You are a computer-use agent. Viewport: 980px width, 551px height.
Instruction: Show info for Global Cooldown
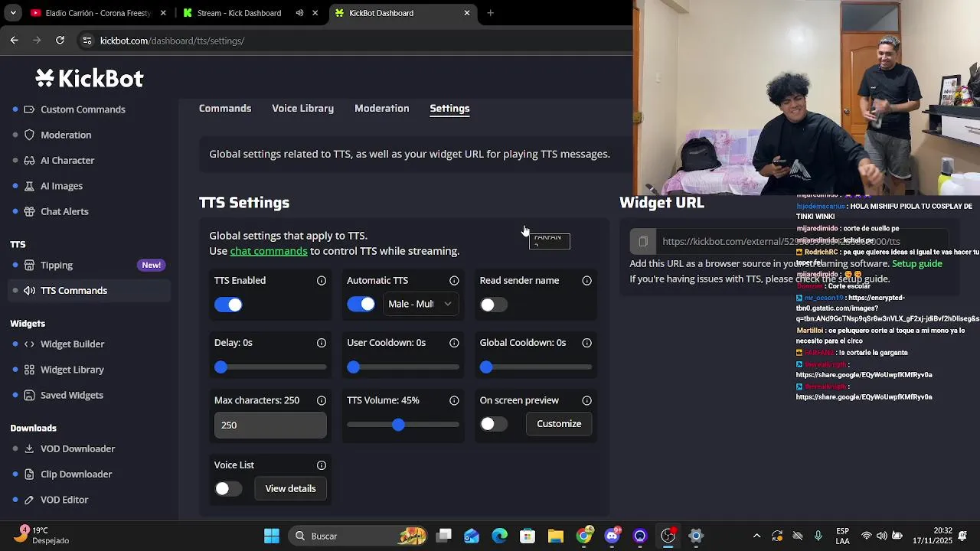click(586, 343)
